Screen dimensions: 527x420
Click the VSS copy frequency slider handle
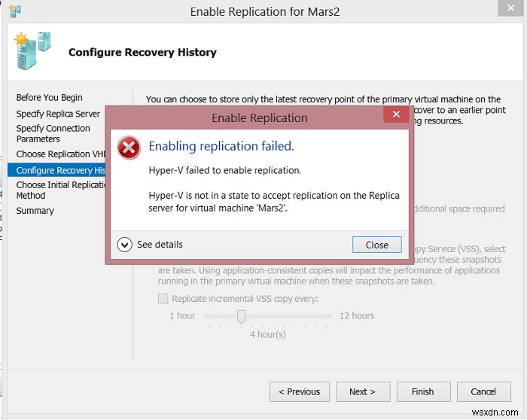[x=241, y=316]
